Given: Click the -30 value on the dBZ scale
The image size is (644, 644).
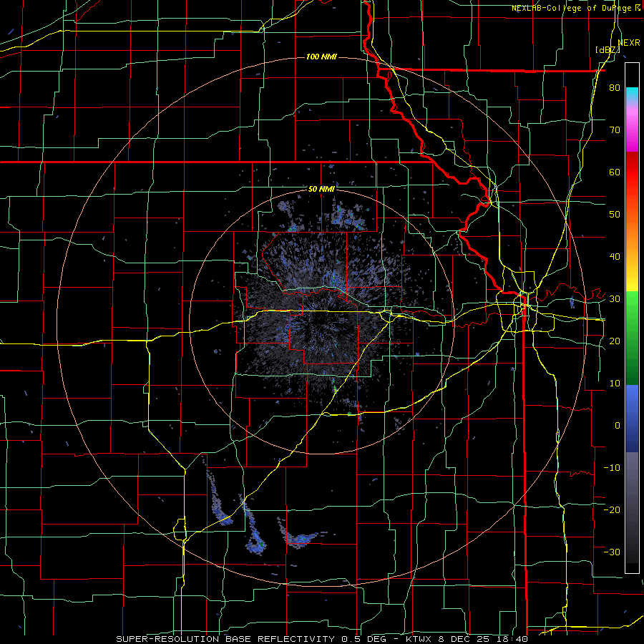Looking at the screenshot, I should (612, 552).
